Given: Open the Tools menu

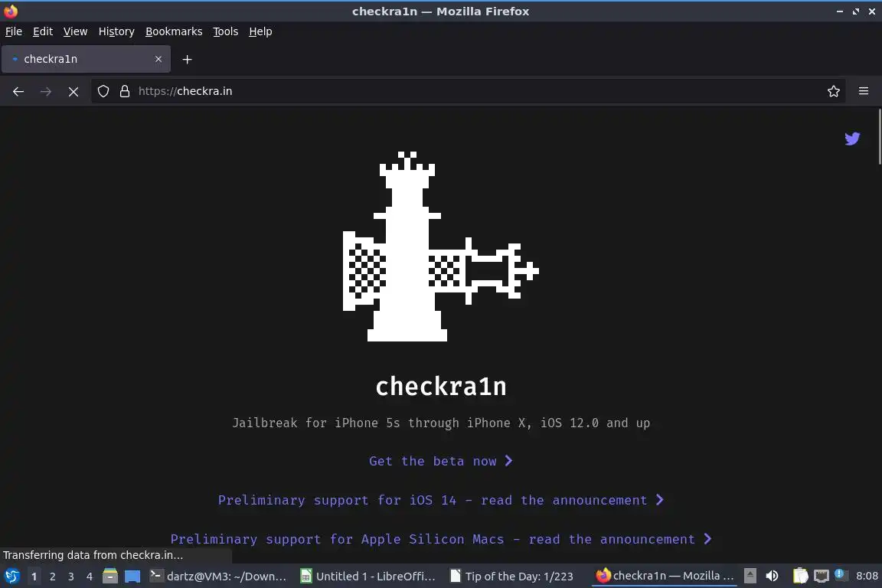Looking at the screenshot, I should tap(226, 31).
